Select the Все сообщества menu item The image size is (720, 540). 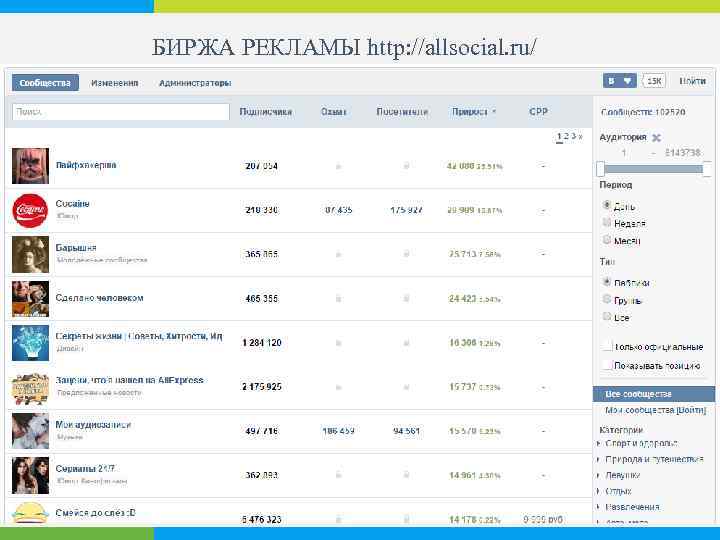coord(654,394)
